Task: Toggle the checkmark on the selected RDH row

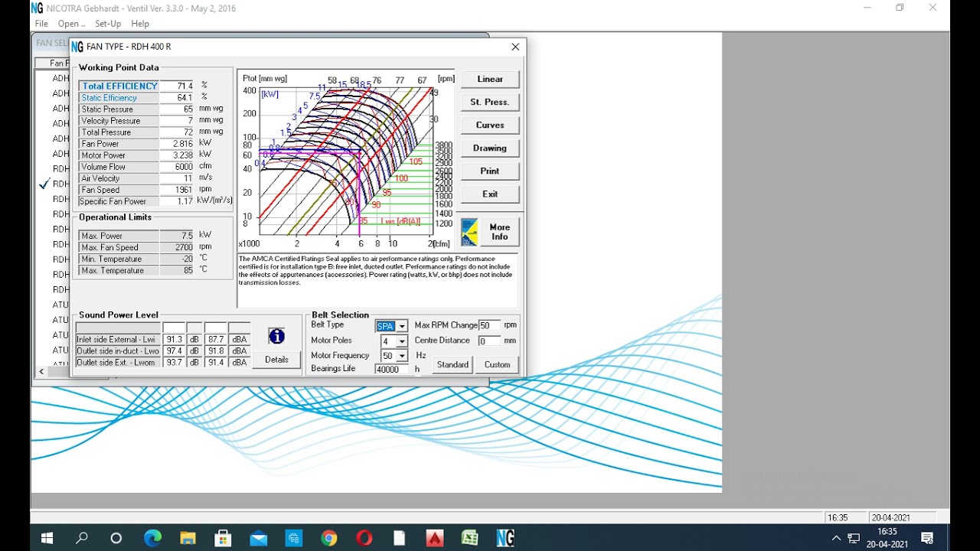Action: pyautogui.click(x=44, y=184)
